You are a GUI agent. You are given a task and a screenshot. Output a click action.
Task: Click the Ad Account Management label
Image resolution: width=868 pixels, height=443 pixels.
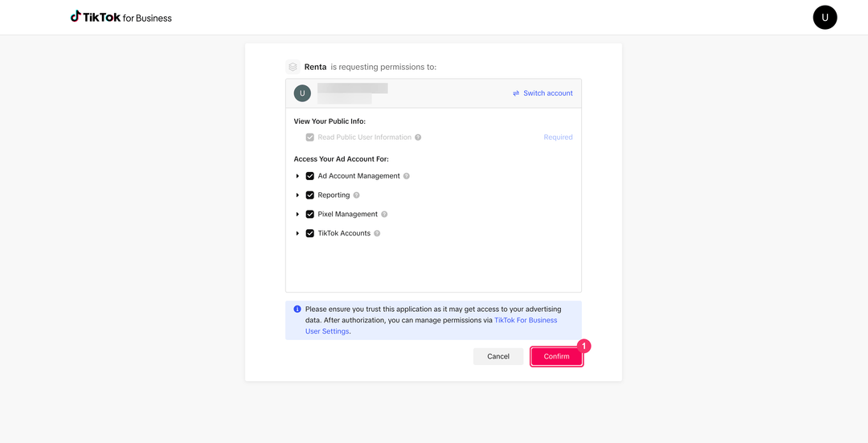click(358, 176)
